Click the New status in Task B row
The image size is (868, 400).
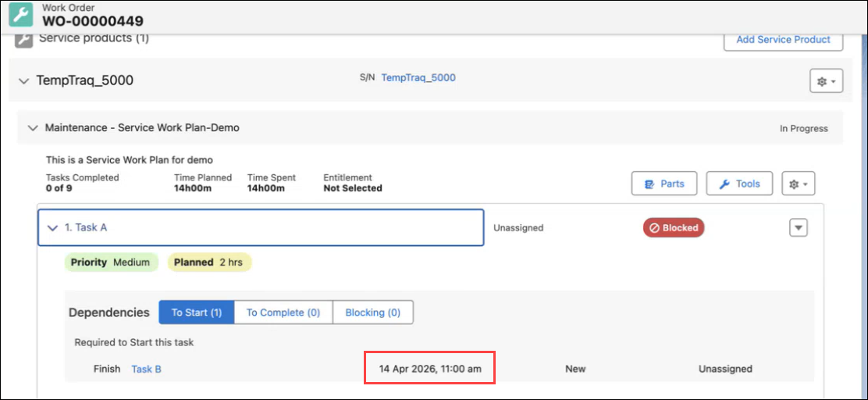pos(575,369)
